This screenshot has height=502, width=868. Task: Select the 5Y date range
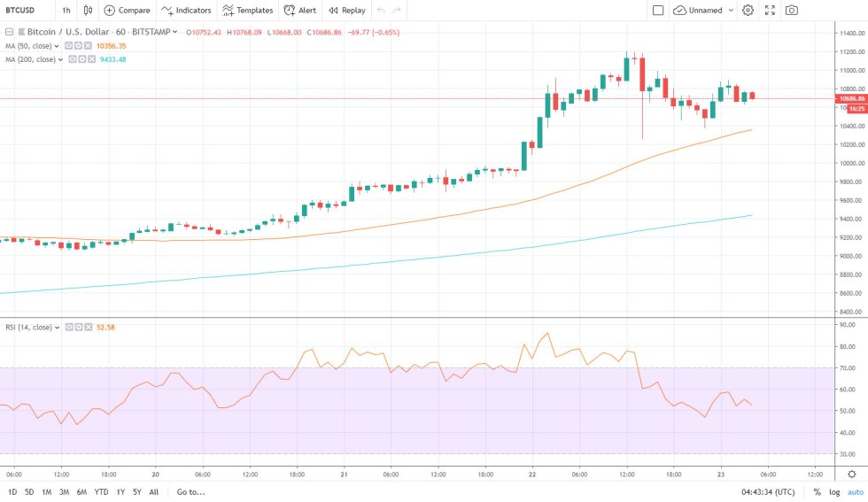(136, 491)
